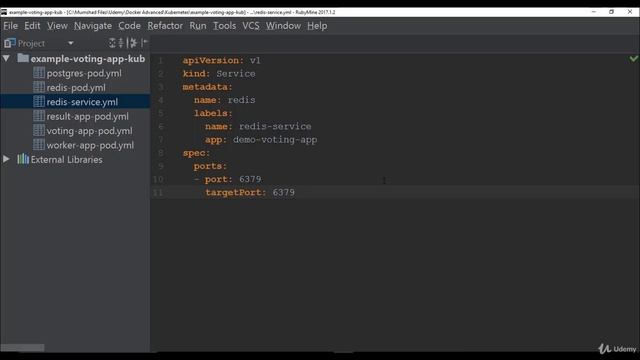Image resolution: width=640 pixels, height=360 pixels.
Task: Click 'redis' name value on line 4
Action: [x=241, y=100]
